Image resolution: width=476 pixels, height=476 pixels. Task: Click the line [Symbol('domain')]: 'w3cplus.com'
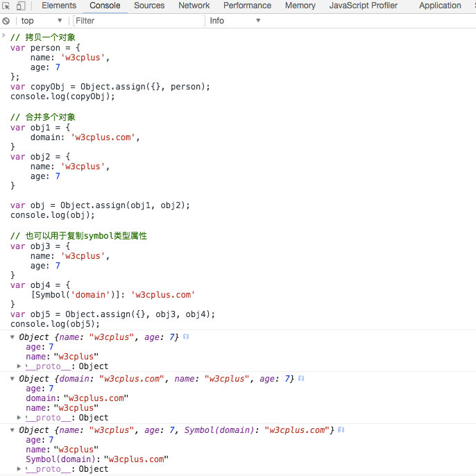112,295
